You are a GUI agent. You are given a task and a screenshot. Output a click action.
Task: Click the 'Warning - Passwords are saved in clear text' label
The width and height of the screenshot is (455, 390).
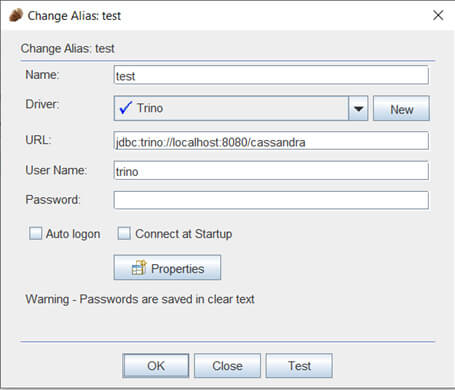[140, 299]
